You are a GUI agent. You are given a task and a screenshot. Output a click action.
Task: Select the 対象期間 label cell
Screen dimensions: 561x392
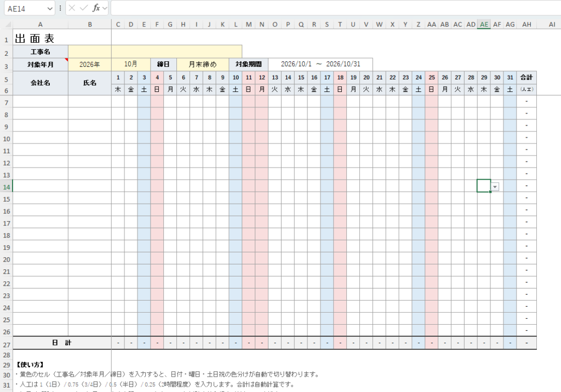click(249, 64)
